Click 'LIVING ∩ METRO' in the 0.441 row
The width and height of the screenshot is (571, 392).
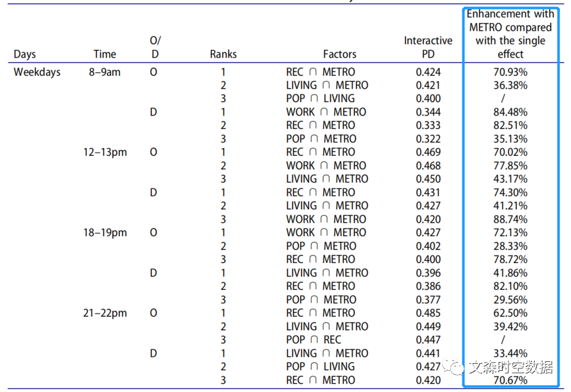pyautogui.click(x=327, y=354)
